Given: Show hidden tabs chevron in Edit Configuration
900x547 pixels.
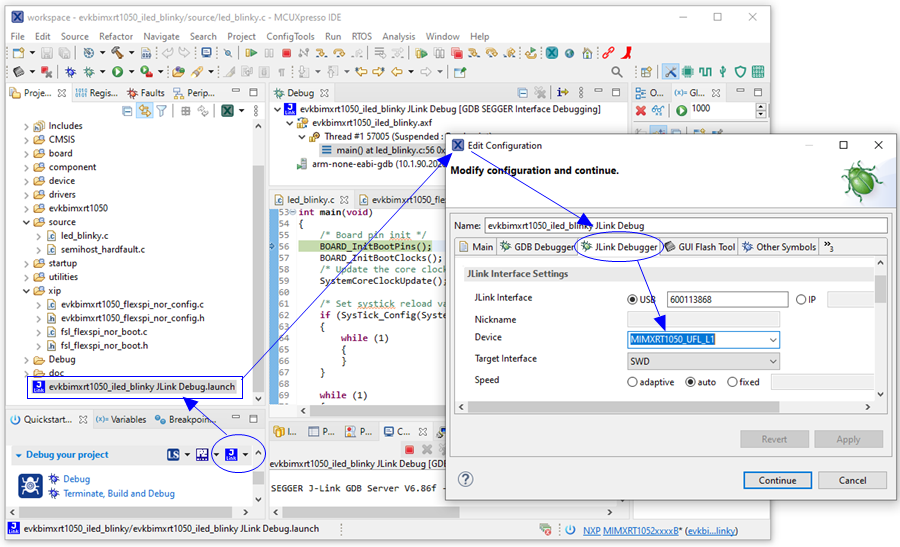Looking at the screenshot, I should point(828,246).
